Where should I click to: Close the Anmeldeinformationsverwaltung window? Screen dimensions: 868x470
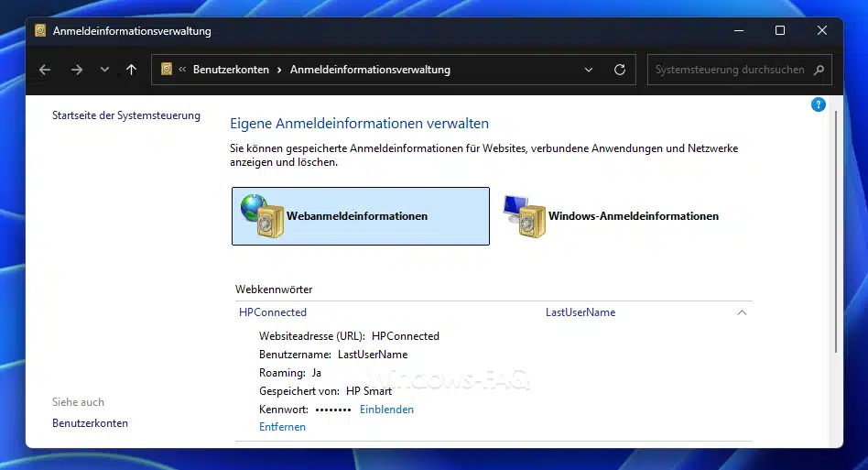pos(822,30)
